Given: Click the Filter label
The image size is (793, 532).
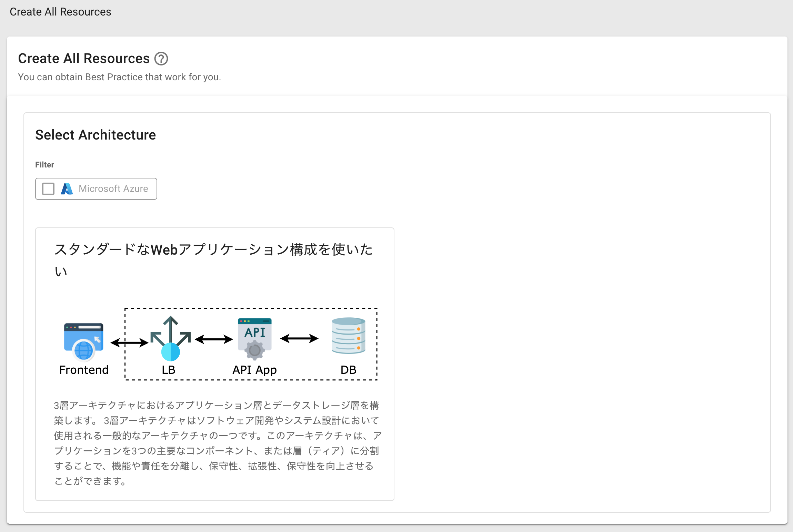Looking at the screenshot, I should coord(44,165).
